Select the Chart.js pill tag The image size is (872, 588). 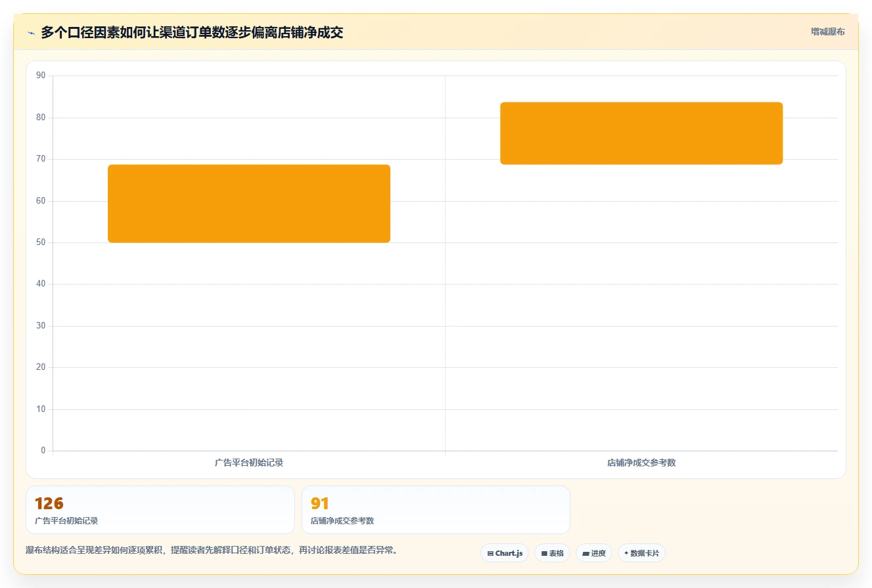[505, 553]
